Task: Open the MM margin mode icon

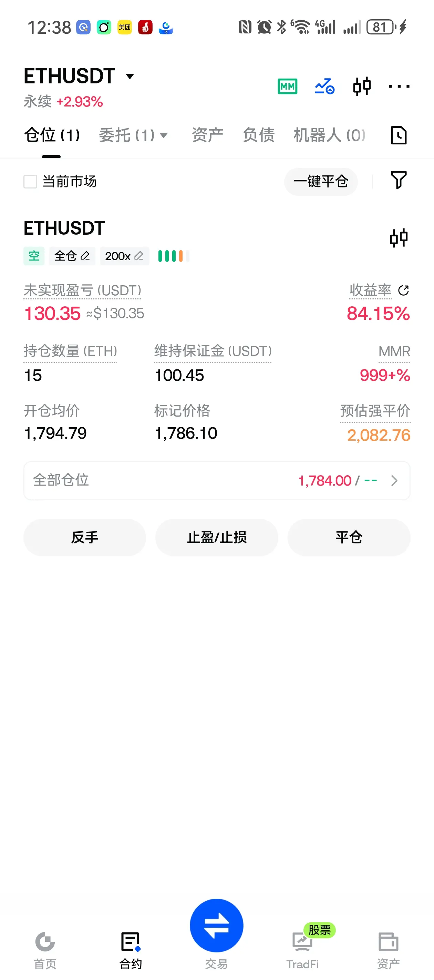Action: (x=288, y=86)
